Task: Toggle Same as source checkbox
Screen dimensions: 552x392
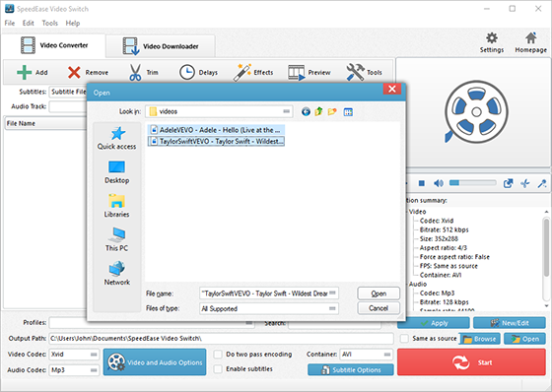Action: click(x=404, y=339)
